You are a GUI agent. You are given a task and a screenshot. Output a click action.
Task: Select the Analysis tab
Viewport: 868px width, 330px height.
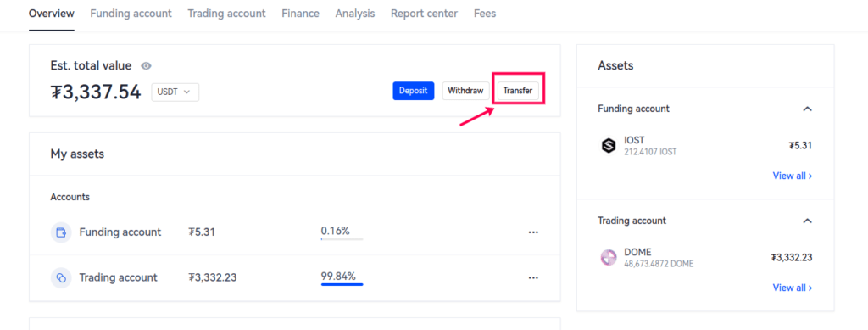355,14
